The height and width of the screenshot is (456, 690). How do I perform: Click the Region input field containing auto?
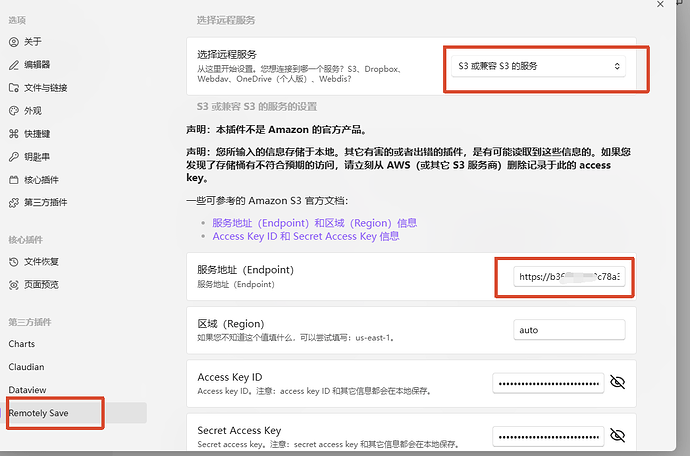click(x=569, y=330)
